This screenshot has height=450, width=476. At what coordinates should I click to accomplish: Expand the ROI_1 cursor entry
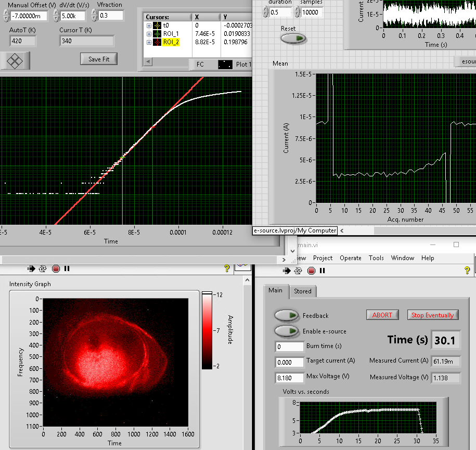point(149,34)
